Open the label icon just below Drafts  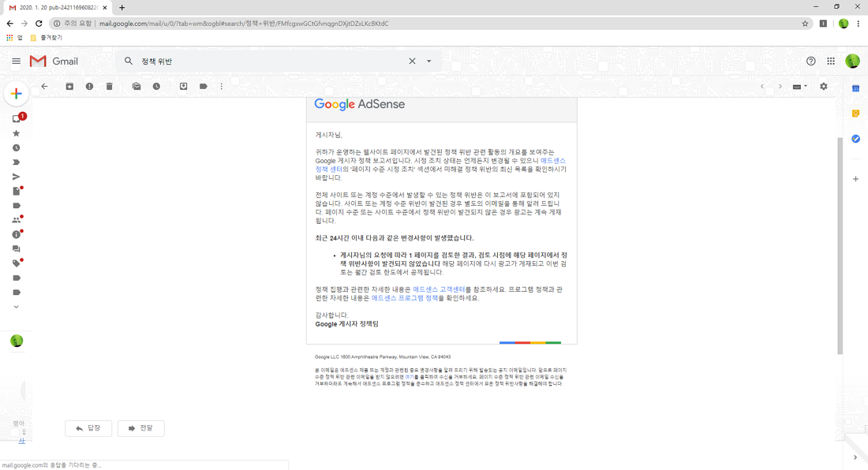pyautogui.click(x=16, y=206)
